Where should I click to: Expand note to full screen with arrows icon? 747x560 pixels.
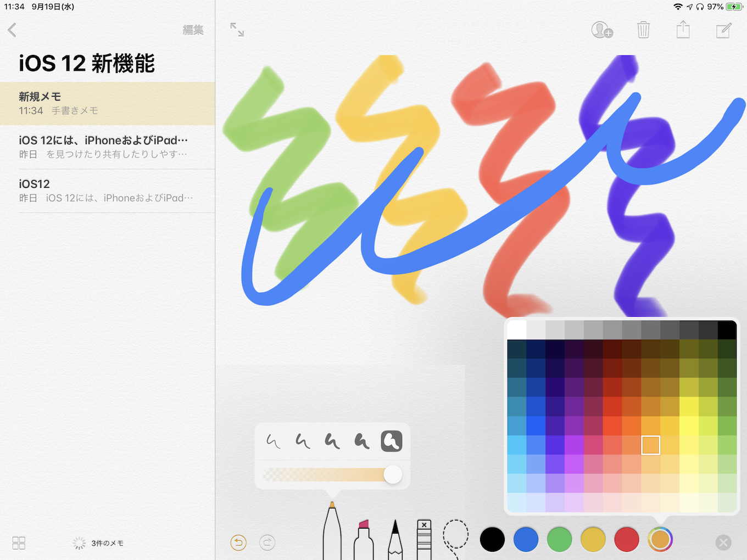(x=237, y=30)
